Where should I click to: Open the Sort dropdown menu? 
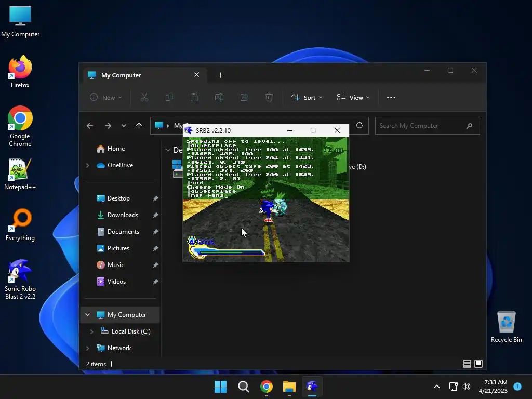pos(307,97)
